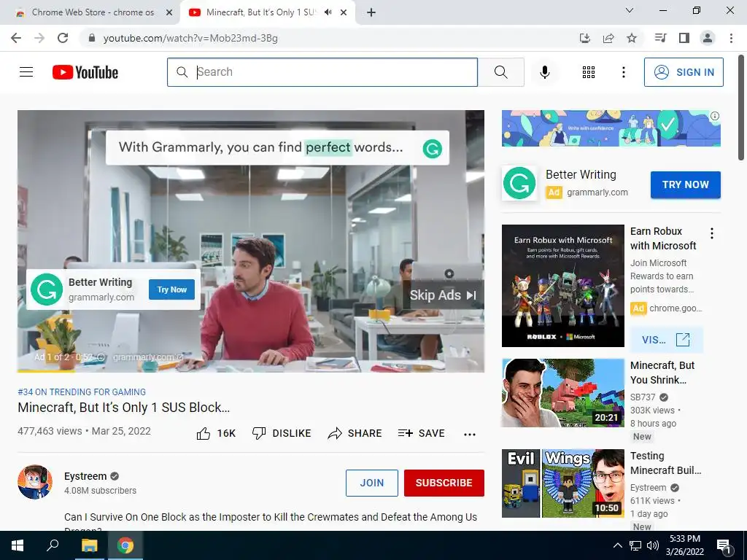Click the search magnifier button
Viewport: 747px width, 560px height.
tap(500, 72)
